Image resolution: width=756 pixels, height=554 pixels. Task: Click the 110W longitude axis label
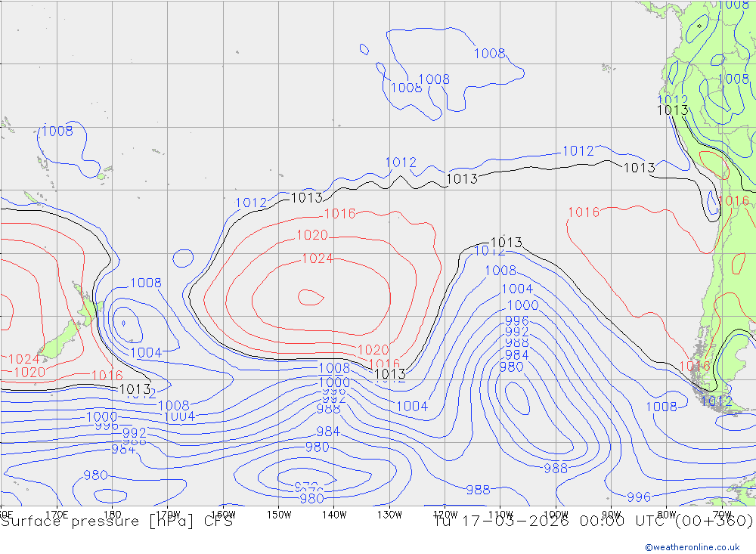[500, 514]
